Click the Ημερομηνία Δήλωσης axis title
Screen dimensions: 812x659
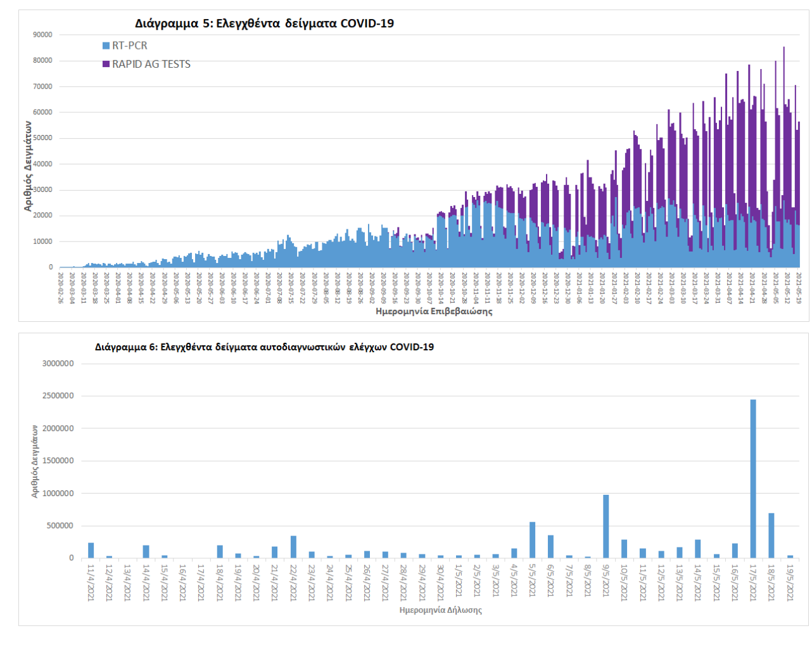pos(440,610)
